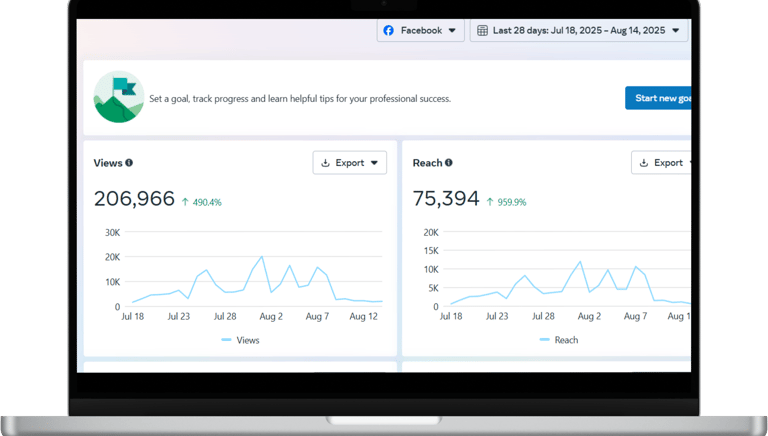Image resolution: width=768 pixels, height=436 pixels.
Task: Click the Facebook logo icon
Action: tap(388, 30)
